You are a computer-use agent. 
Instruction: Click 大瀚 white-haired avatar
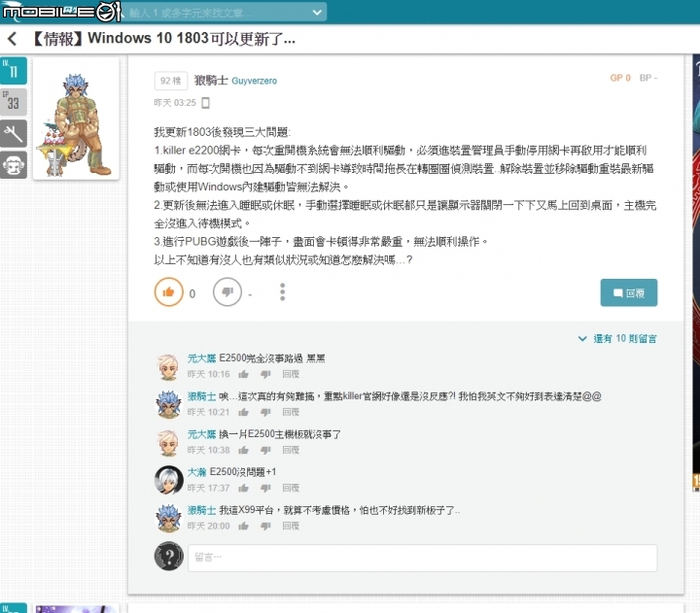point(169,480)
